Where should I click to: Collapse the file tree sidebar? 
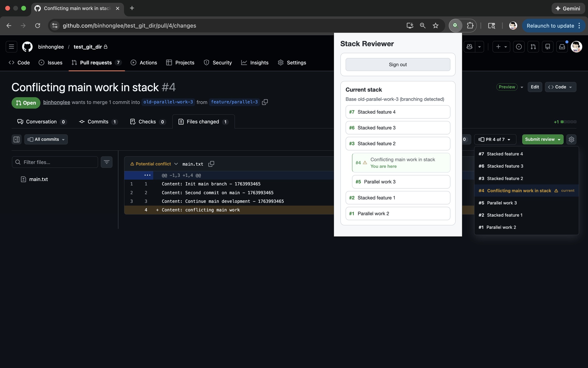point(16,139)
